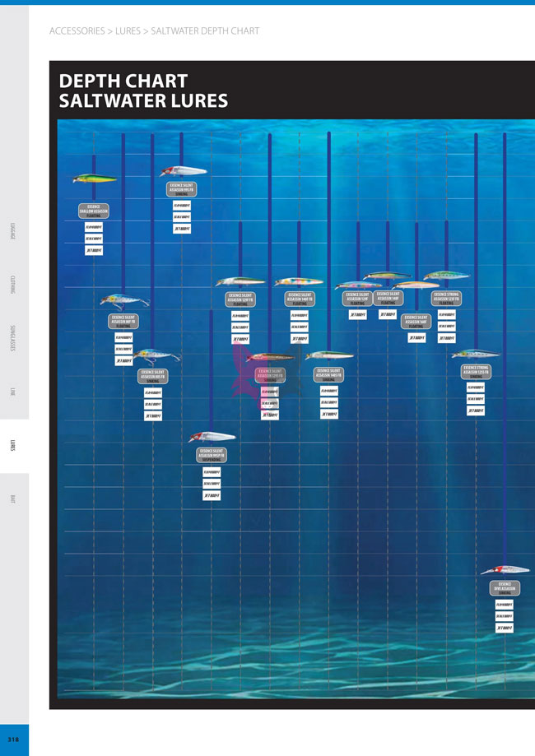Click the Exsence Dive Assassin Sinking label

tap(504, 589)
